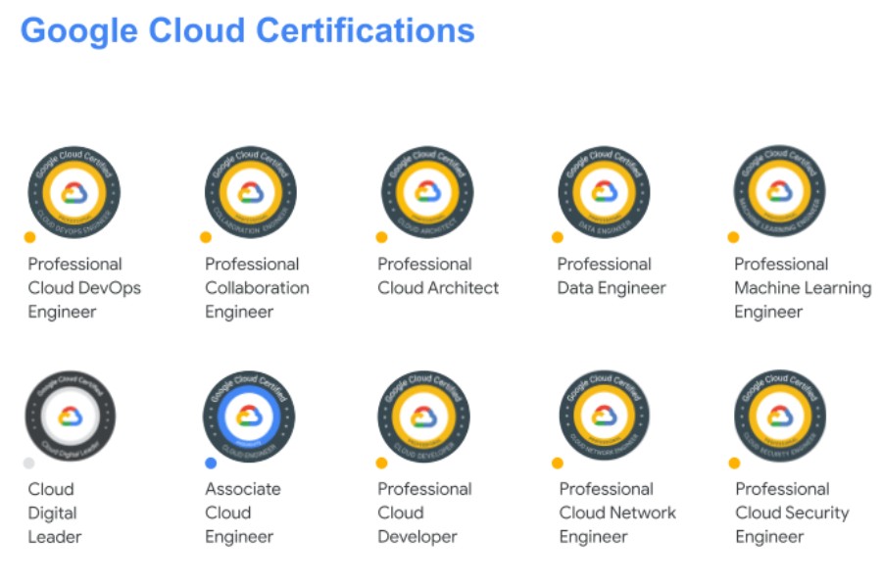Select the 'Associate Cloud Engineer' label
Screen dimensions: 882x588
pyautogui.click(x=243, y=513)
